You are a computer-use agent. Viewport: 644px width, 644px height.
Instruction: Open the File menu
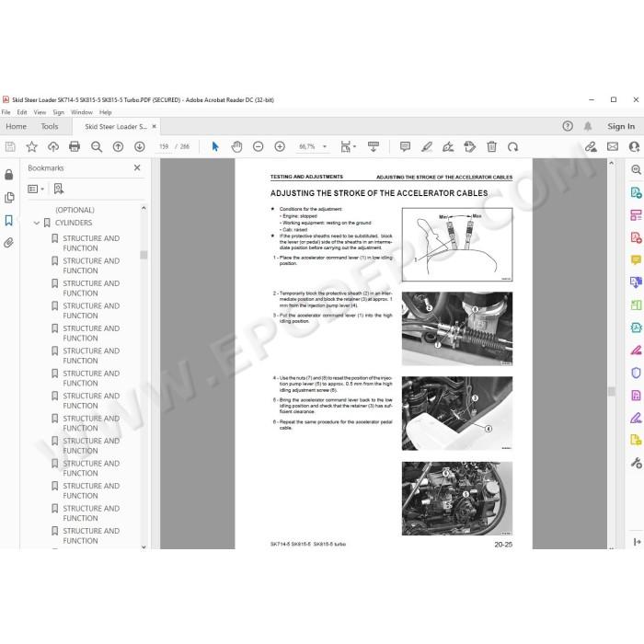[6, 112]
